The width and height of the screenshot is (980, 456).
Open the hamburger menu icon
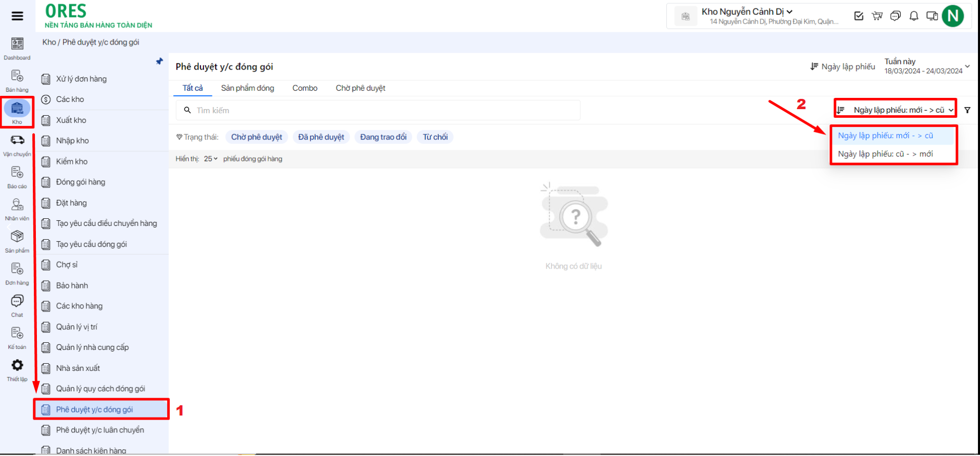(x=17, y=16)
